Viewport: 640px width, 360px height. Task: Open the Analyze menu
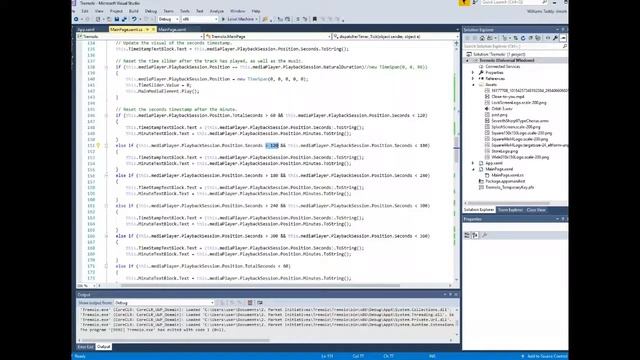pos(216,11)
